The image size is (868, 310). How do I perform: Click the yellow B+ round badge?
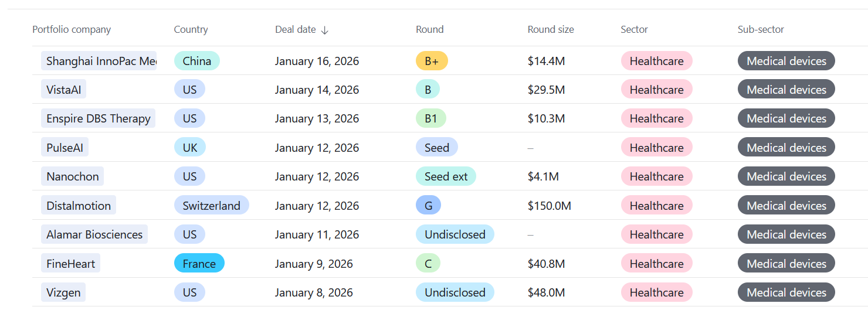click(x=432, y=61)
